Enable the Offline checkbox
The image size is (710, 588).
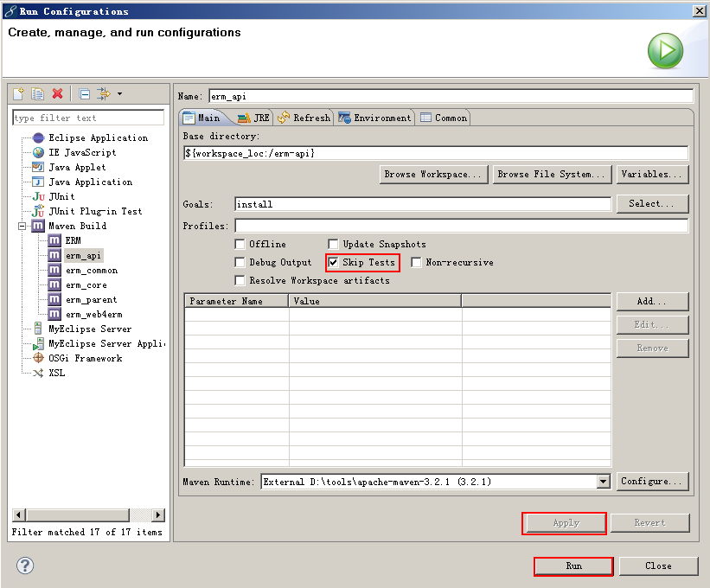click(240, 244)
